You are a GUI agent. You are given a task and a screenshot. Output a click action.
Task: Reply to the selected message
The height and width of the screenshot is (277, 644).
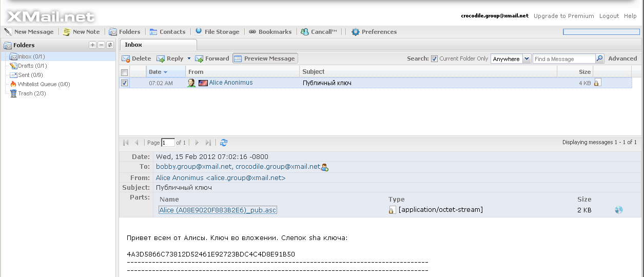point(170,58)
